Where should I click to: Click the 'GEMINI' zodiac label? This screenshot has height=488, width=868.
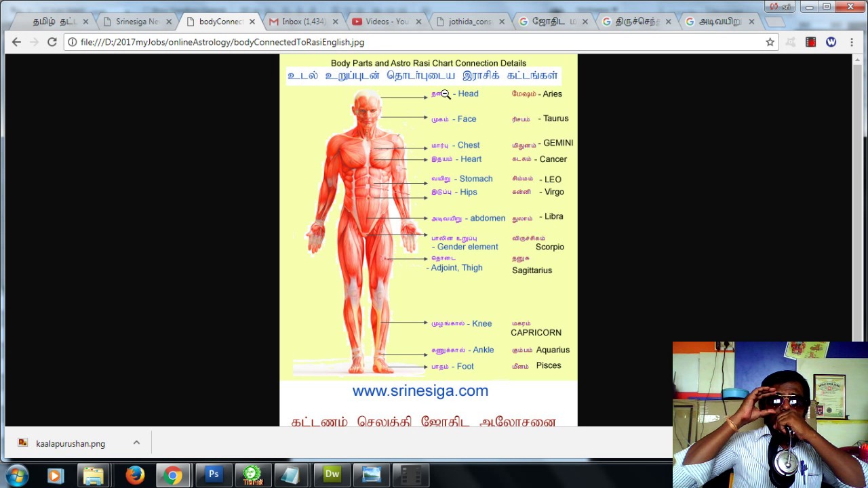(558, 143)
